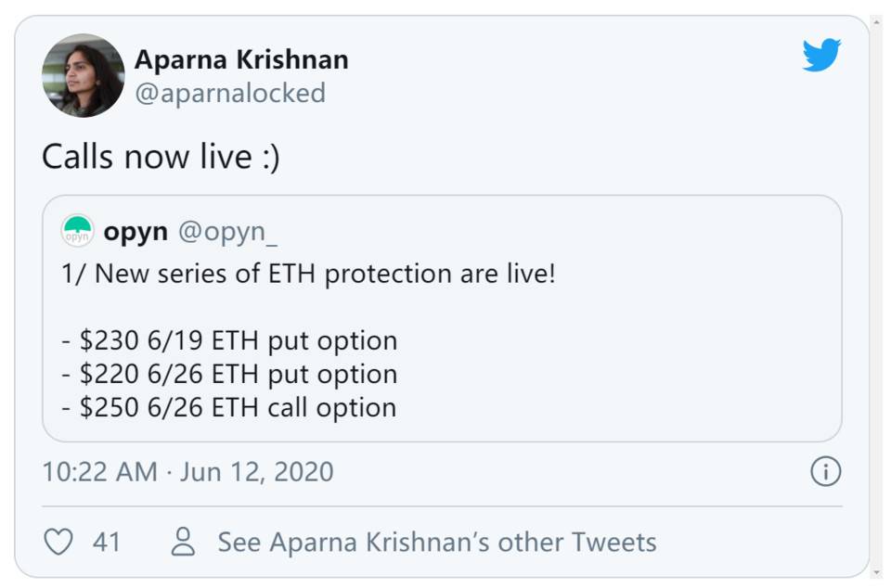Click the person silhouette icon
Screen dimensions: 891x588
pyautogui.click(x=183, y=542)
